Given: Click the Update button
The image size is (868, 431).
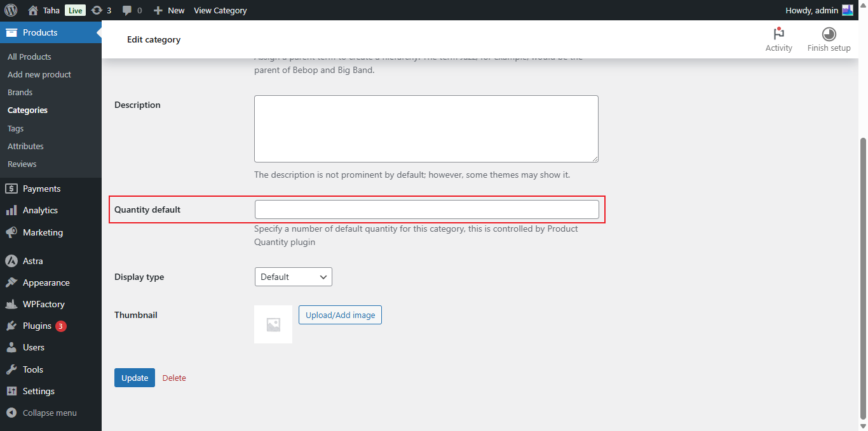Looking at the screenshot, I should (135, 378).
